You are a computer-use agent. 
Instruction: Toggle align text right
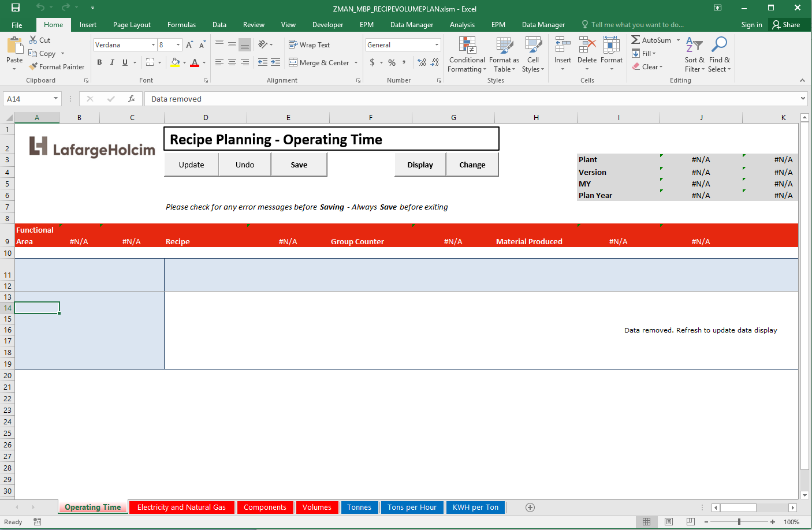click(245, 62)
